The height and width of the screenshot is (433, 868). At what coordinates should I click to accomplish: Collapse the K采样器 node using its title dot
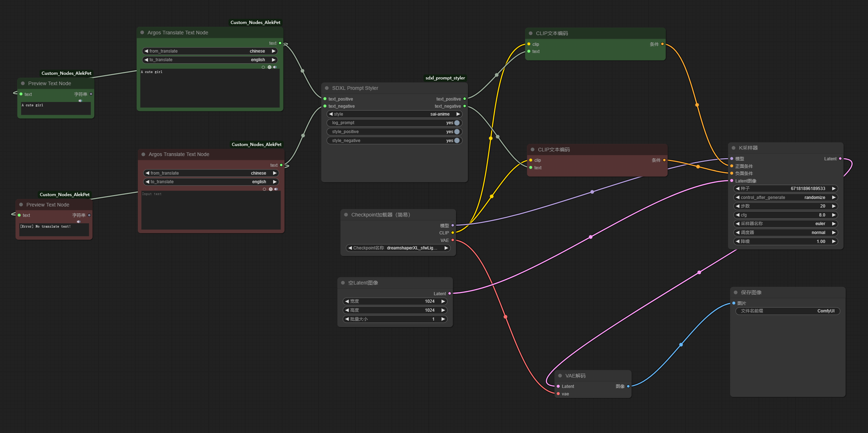point(733,148)
